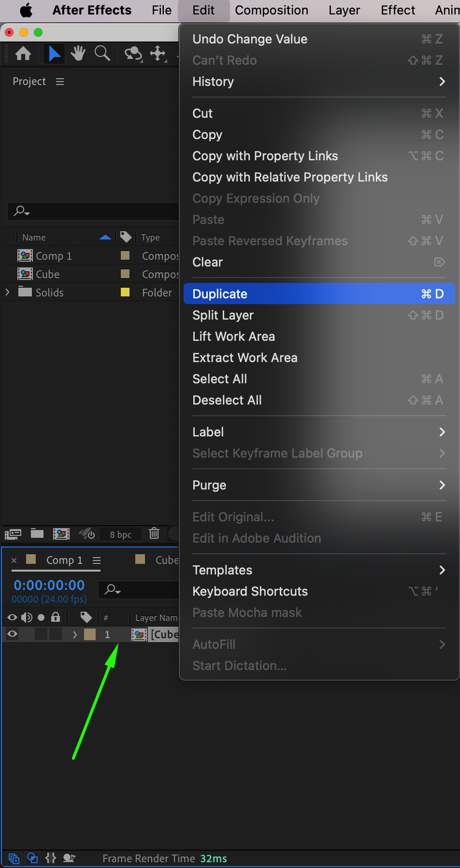Image resolution: width=460 pixels, height=868 pixels.
Task: Create a new folder in Project panel
Action: click(37, 533)
